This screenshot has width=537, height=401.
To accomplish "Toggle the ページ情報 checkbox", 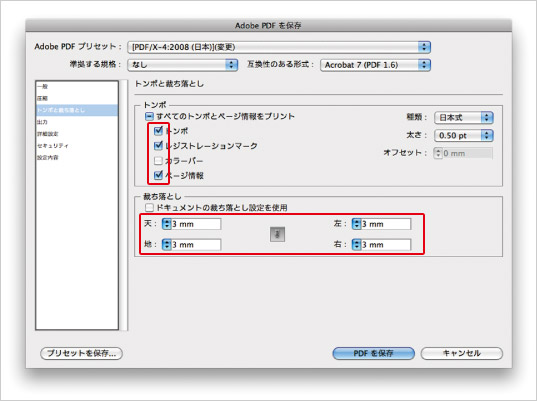I will click(158, 175).
